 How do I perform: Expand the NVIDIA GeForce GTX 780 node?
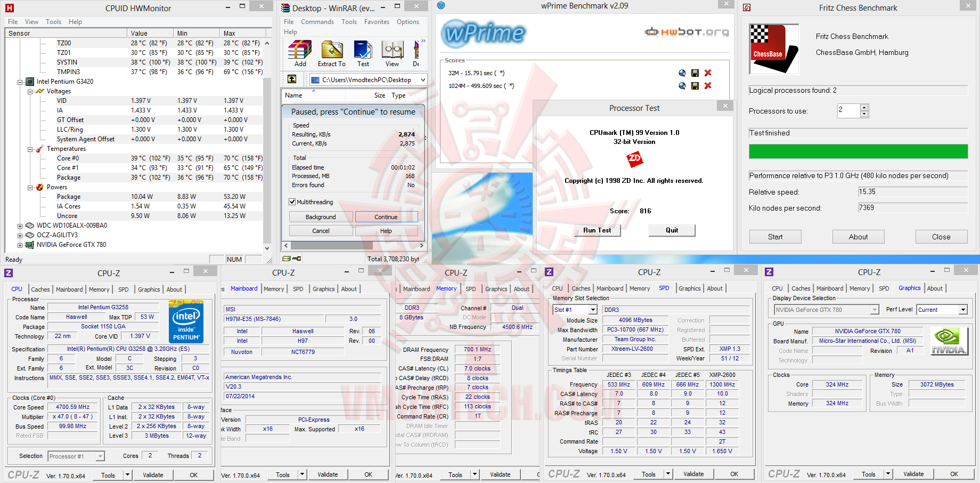[20, 245]
